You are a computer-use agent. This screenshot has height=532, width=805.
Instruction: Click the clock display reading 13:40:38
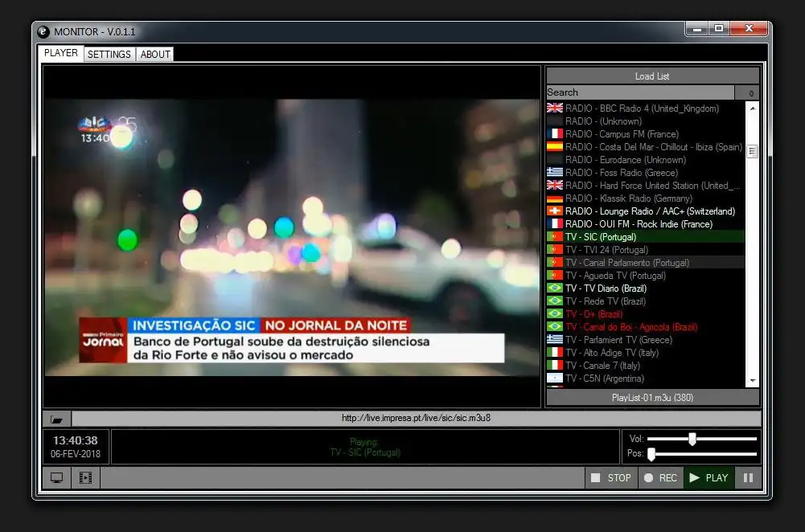76,440
